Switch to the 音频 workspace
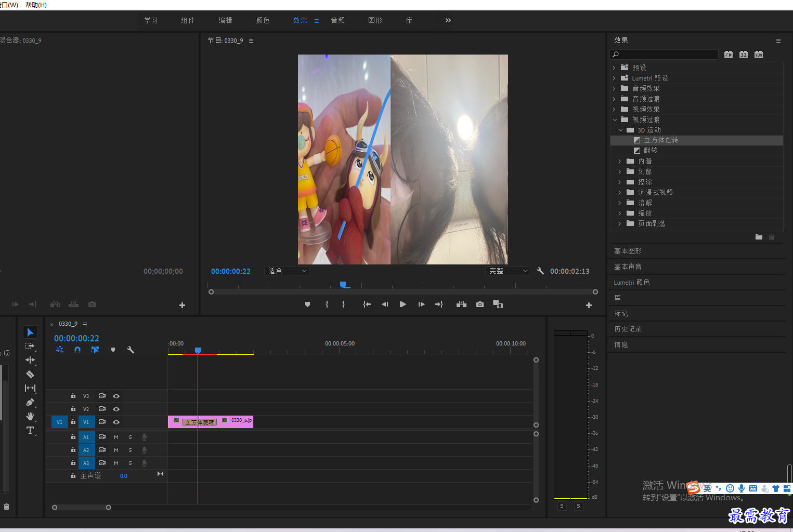This screenshot has width=793, height=532. pyautogui.click(x=337, y=20)
